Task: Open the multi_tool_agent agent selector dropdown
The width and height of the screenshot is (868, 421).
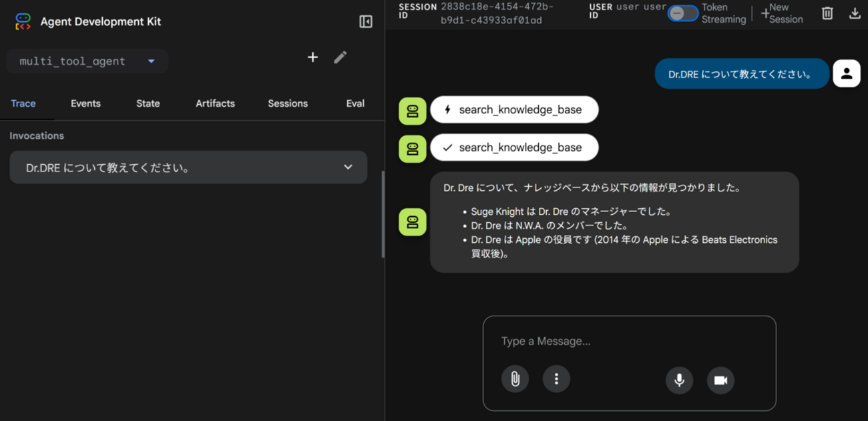Action: (87, 61)
